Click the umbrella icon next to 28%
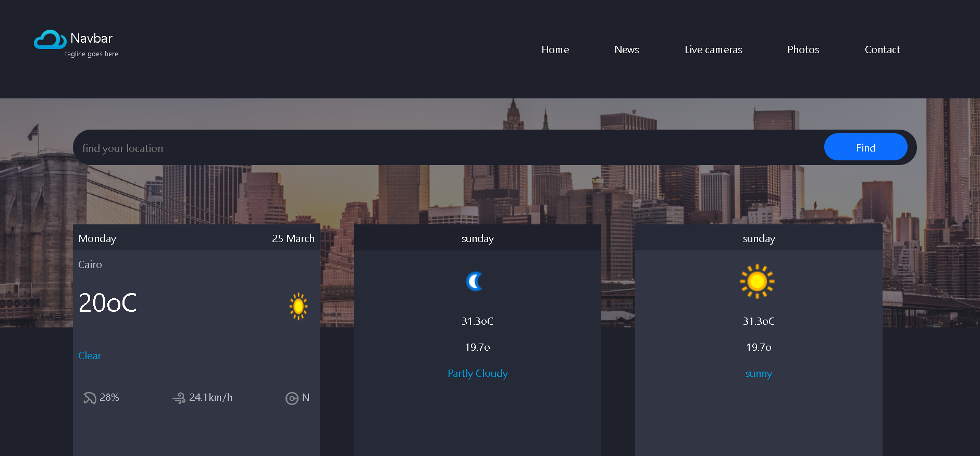This screenshot has height=456, width=980. click(90, 398)
